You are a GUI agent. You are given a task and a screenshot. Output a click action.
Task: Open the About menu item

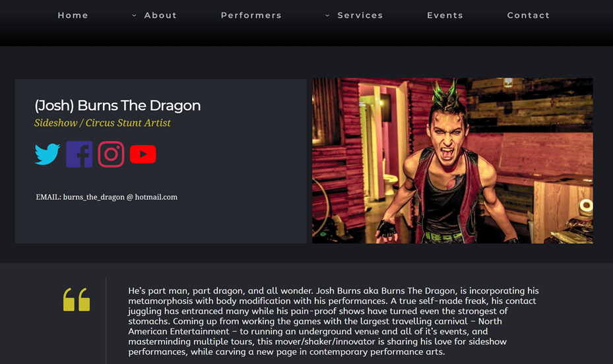(x=160, y=15)
